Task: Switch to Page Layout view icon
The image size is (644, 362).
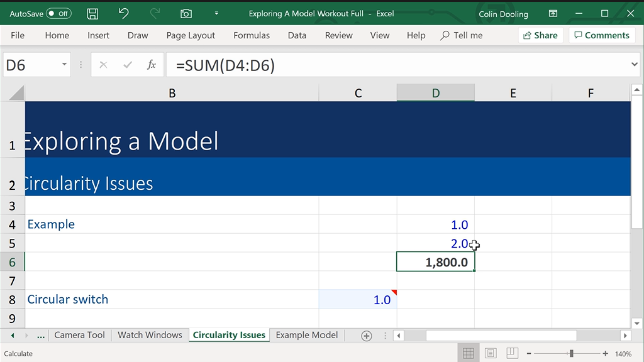Action: (491, 353)
